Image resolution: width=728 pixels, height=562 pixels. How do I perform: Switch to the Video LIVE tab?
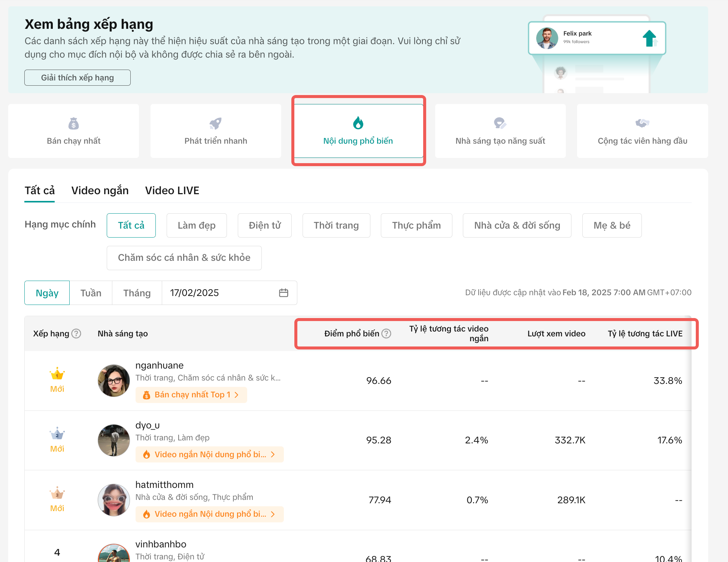[x=172, y=190]
